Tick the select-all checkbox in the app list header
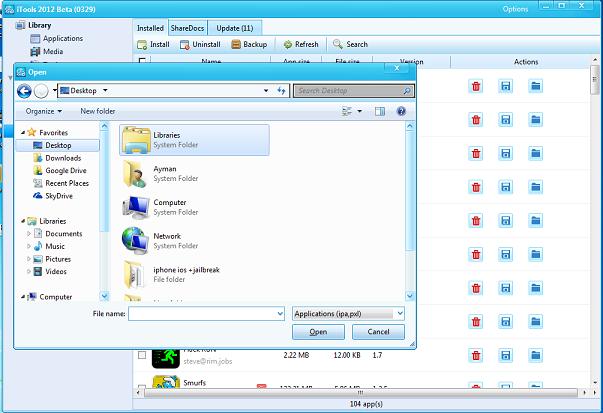603x413 pixels. point(142,60)
